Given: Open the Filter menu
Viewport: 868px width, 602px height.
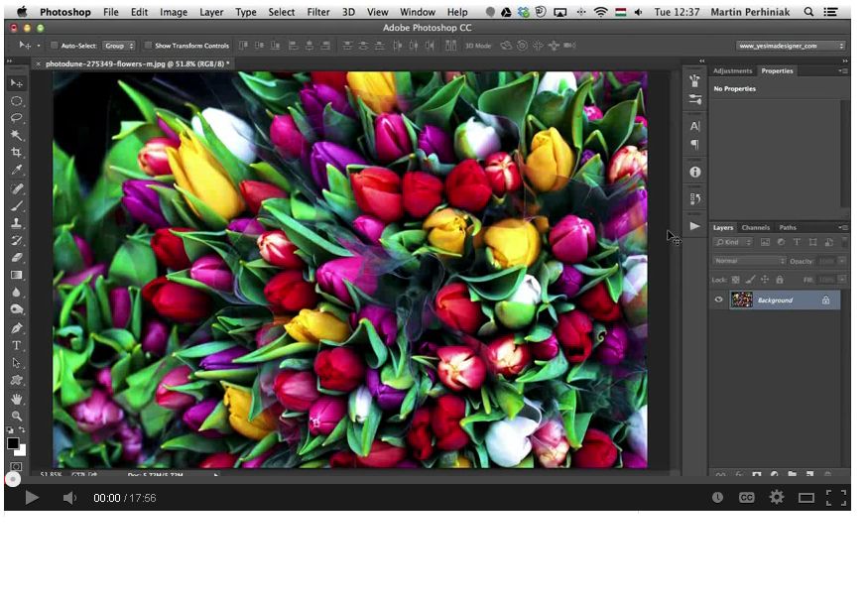Looking at the screenshot, I should click(x=318, y=12).
